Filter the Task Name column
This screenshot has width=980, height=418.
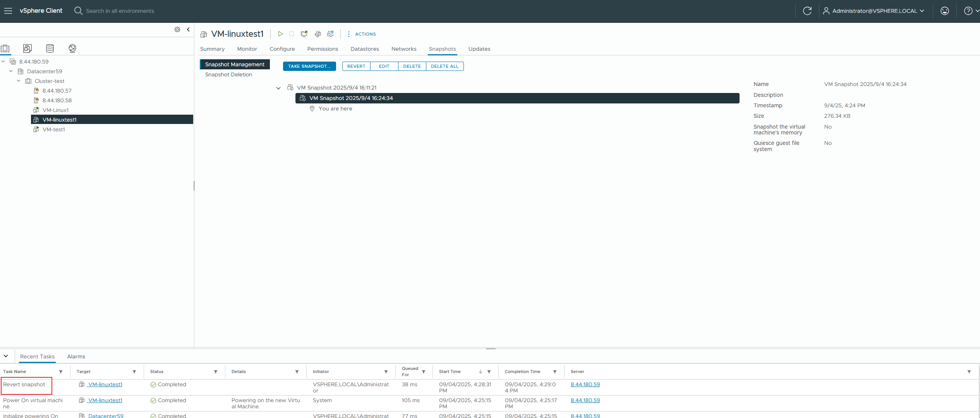[61, 372]
